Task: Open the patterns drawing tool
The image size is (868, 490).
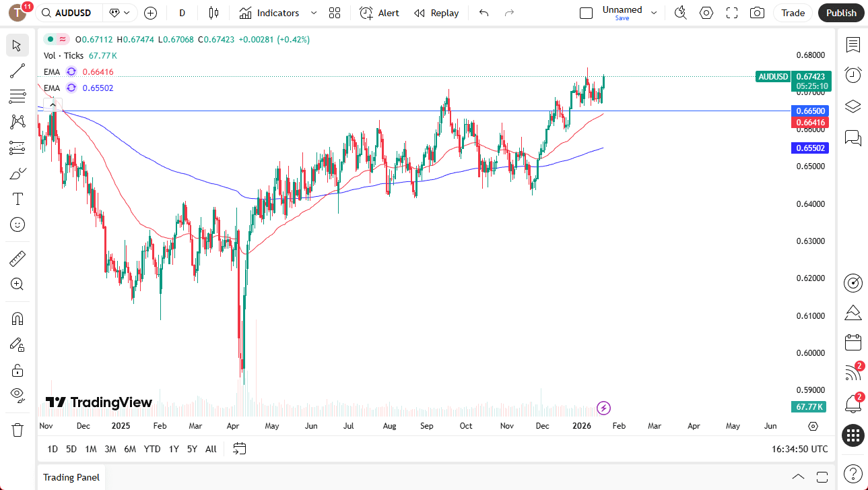Action: [18, 122]
